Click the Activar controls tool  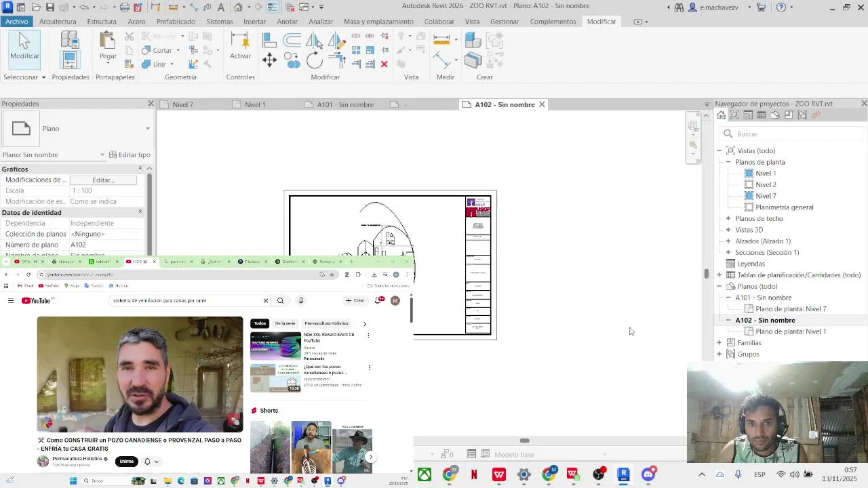(240, 46)
